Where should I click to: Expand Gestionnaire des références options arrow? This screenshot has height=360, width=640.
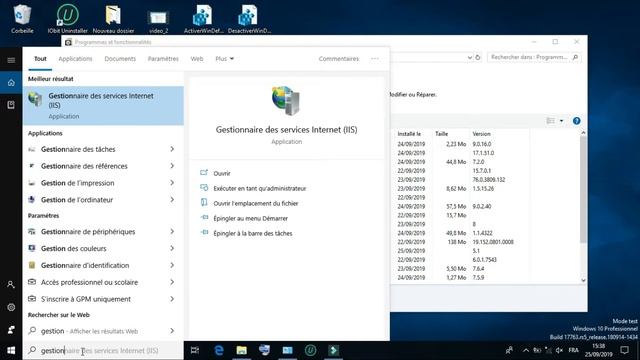point(172,166)
